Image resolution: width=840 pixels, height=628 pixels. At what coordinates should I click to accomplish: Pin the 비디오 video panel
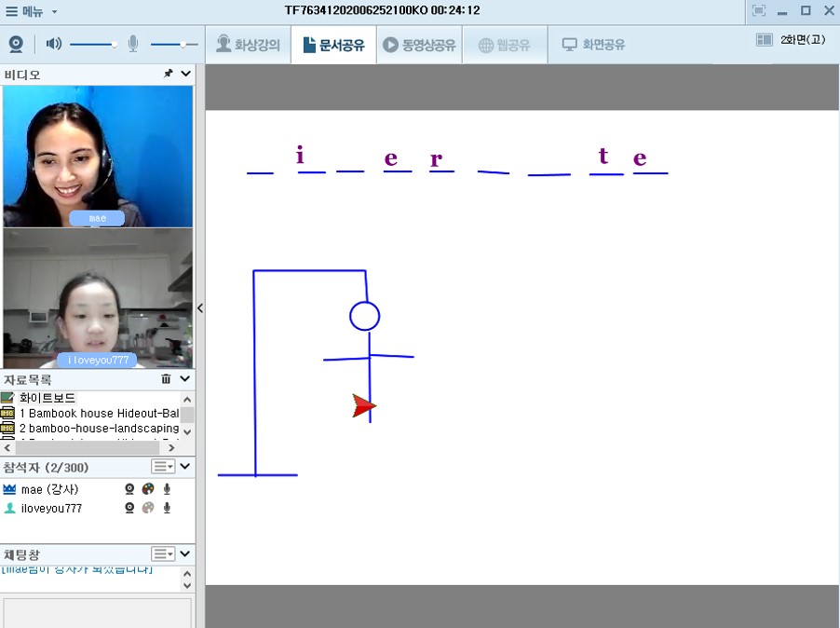169,74
